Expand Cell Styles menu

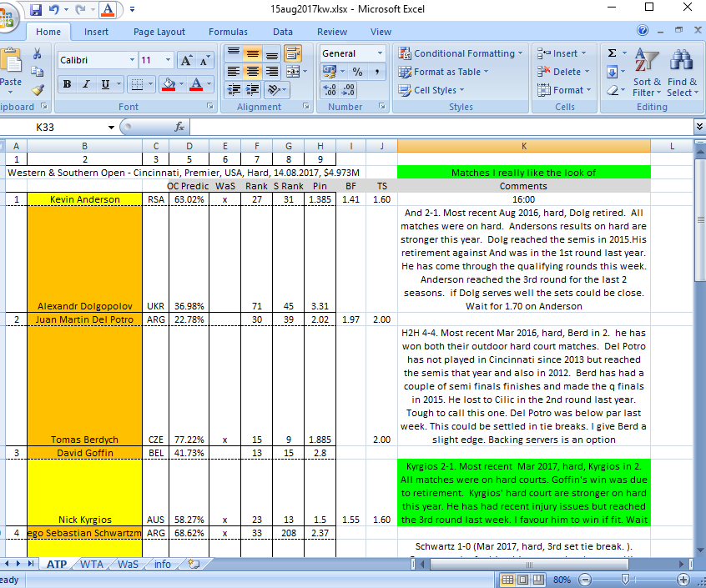(x=431, y=90)
